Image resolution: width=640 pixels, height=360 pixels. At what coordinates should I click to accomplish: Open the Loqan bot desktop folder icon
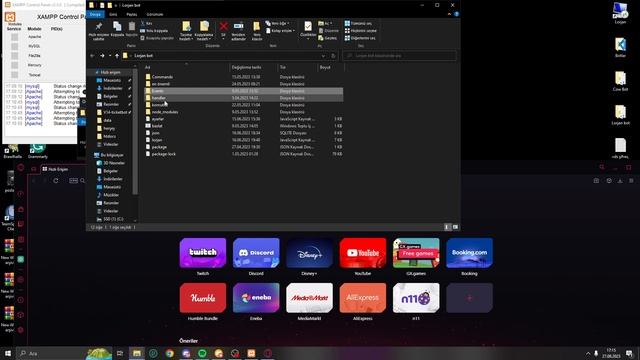click(620, 114)
